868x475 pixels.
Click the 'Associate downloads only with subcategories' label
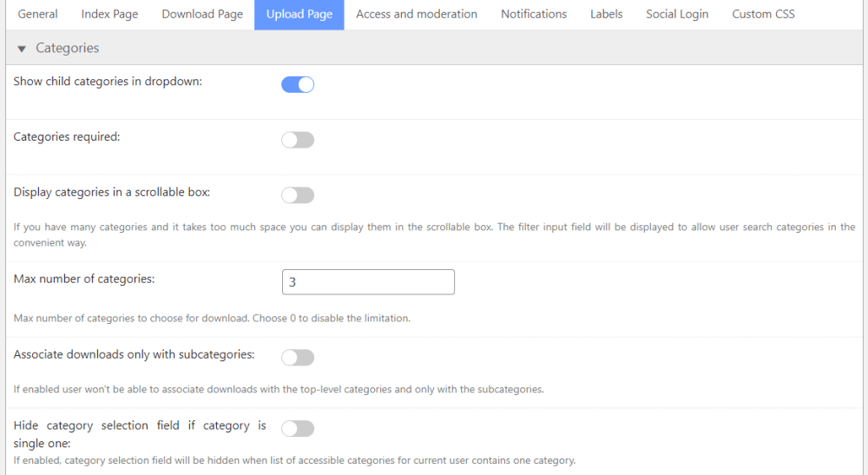(x=134, y=354)
